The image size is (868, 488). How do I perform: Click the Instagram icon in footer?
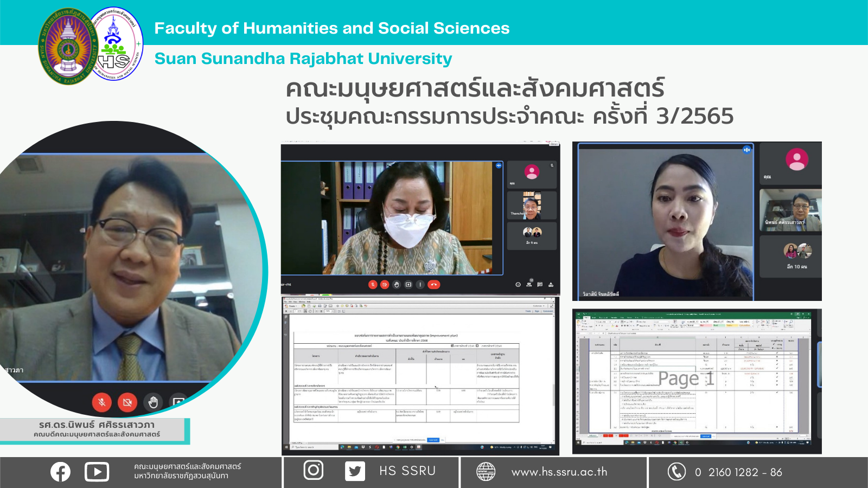[x=313, y=470]
